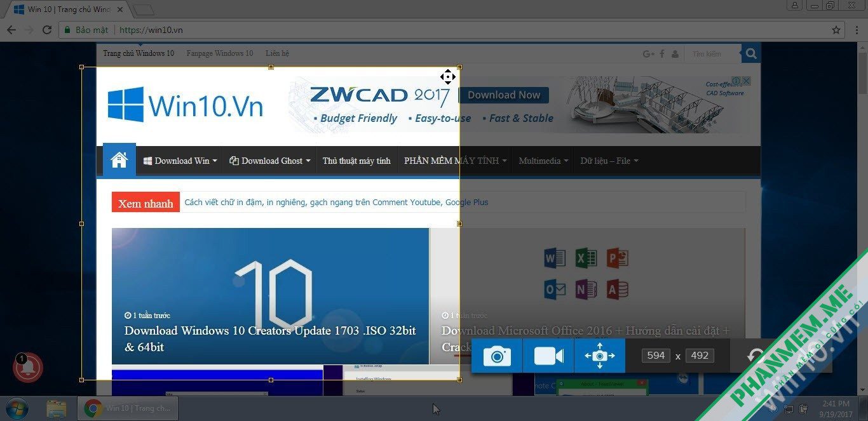The height and width of the screenshot is (421, 868).
Task: Select the Xem nhanh label
Action: click(x=146, y=203)
